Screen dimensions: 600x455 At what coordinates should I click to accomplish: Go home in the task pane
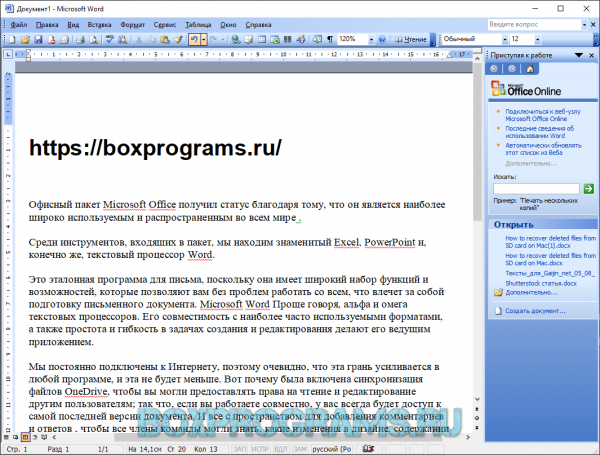530,69
